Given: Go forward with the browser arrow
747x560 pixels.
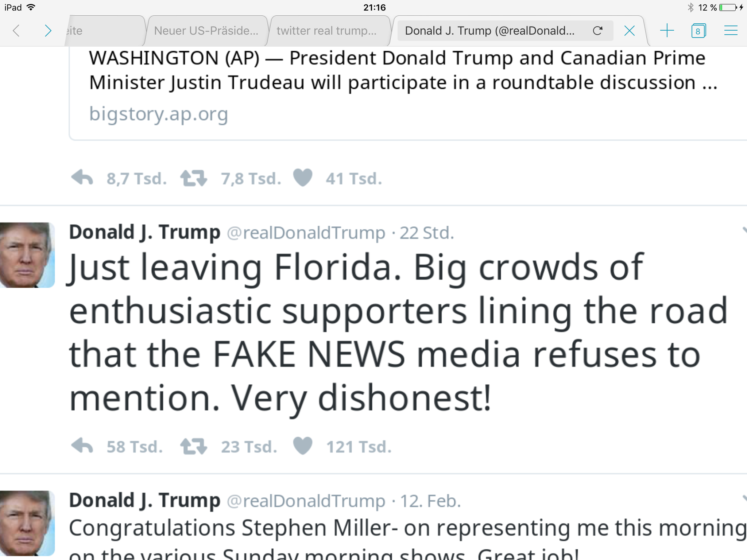Looking at the screenshot, I should 48,31.
